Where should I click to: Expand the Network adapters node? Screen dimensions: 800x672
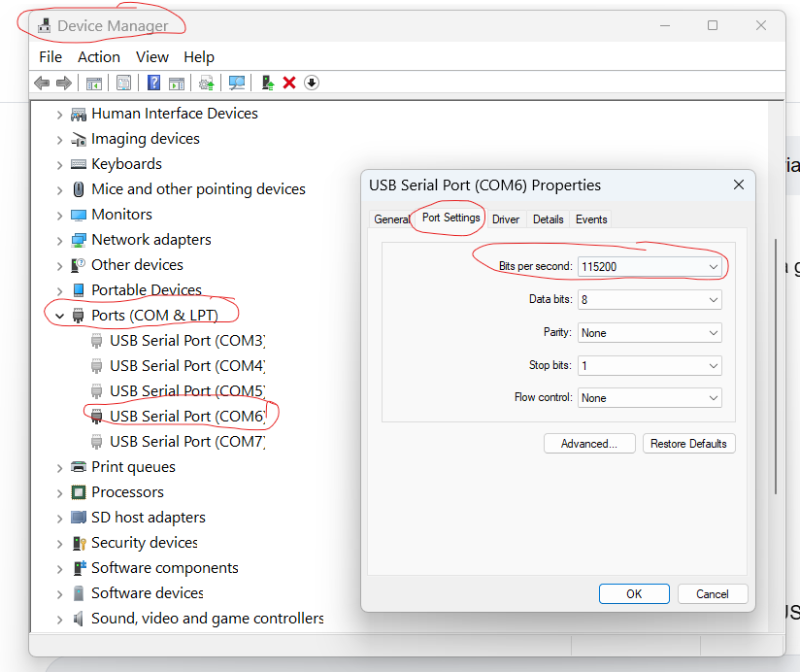pos(59,240)
